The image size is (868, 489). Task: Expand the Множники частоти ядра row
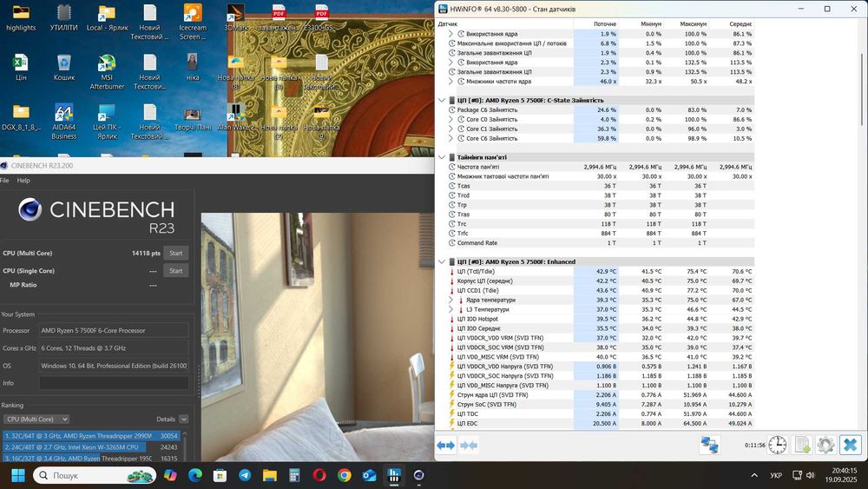(x=450, y=82)
